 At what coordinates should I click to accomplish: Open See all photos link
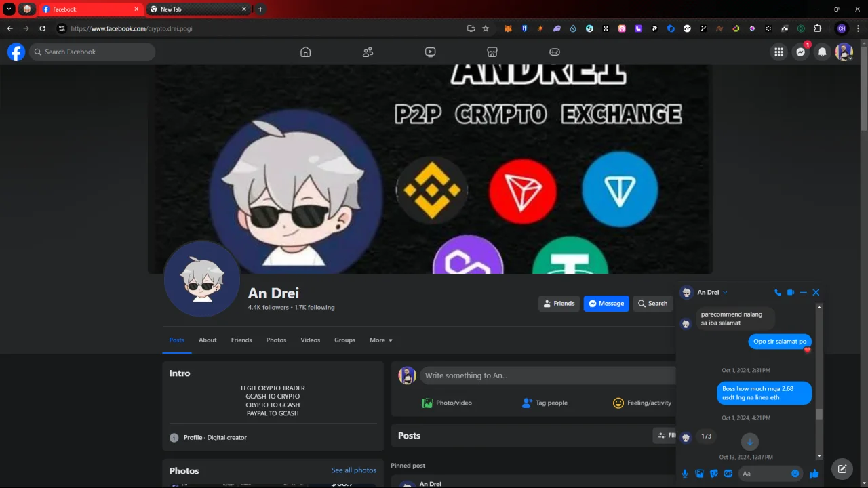(x=354, y=470)
